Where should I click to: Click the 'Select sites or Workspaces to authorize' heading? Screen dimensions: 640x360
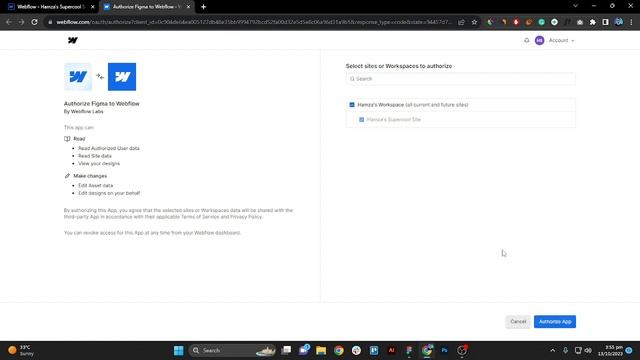[x=399, y=66]
